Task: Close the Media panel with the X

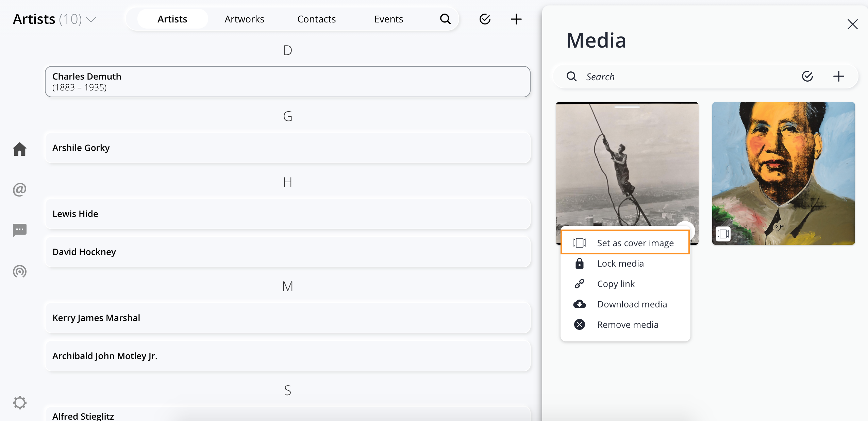Action: 852,24
